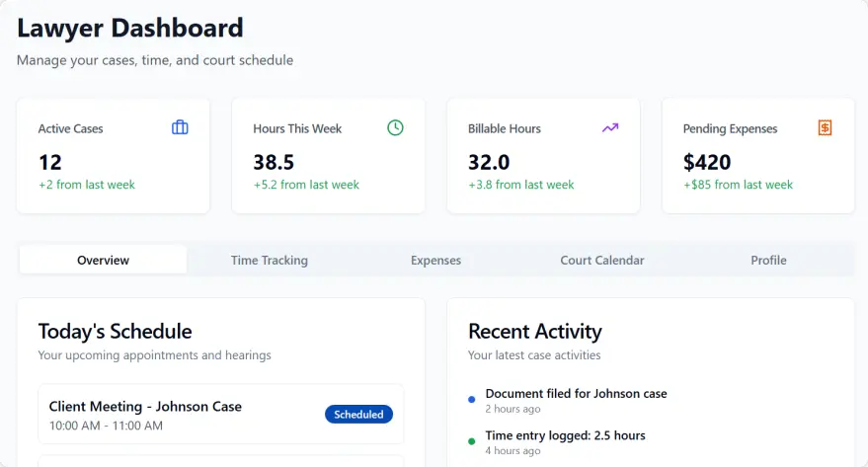Click the clock icon on Hours This Week
868x467 pixels.
[x=395, y=127]
